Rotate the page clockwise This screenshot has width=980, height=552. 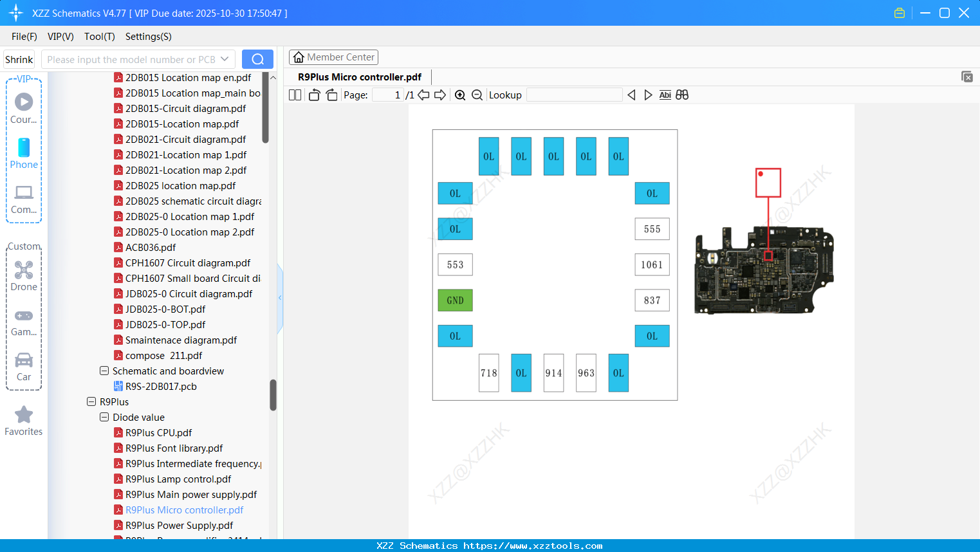coord(331,95)
